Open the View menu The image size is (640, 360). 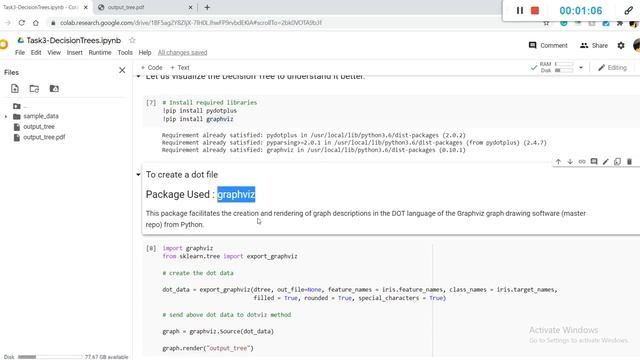click(x=54, y=53)
